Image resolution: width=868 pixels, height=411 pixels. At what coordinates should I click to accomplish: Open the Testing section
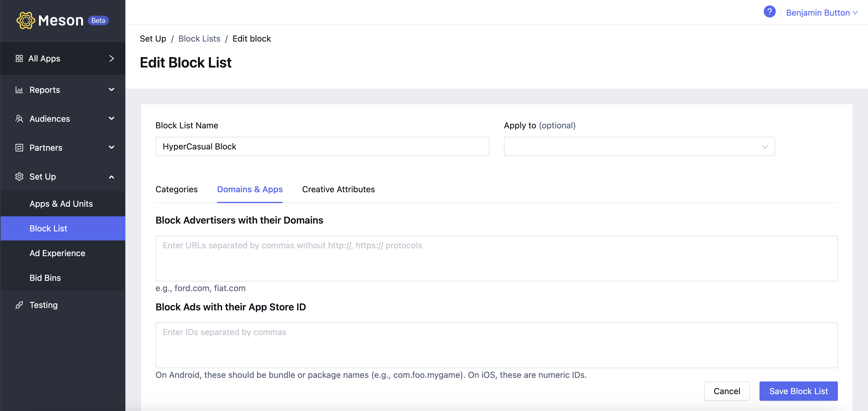click(x=43, y=305)
